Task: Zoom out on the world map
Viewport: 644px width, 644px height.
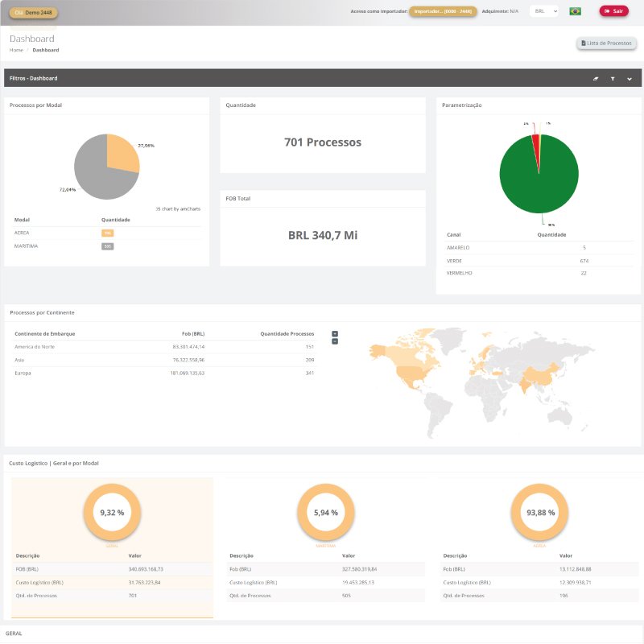Action: [335, 341]
